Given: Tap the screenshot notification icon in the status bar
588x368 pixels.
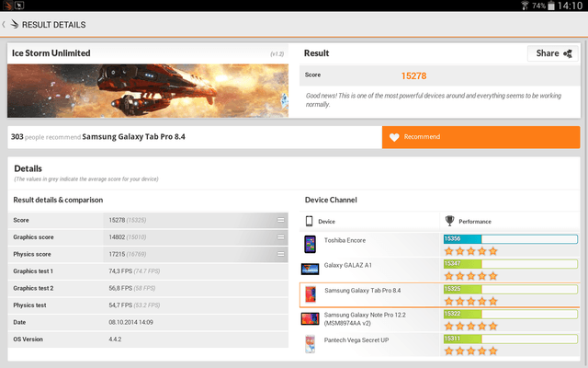Looking at the screenshot, I should click(19, 6).
